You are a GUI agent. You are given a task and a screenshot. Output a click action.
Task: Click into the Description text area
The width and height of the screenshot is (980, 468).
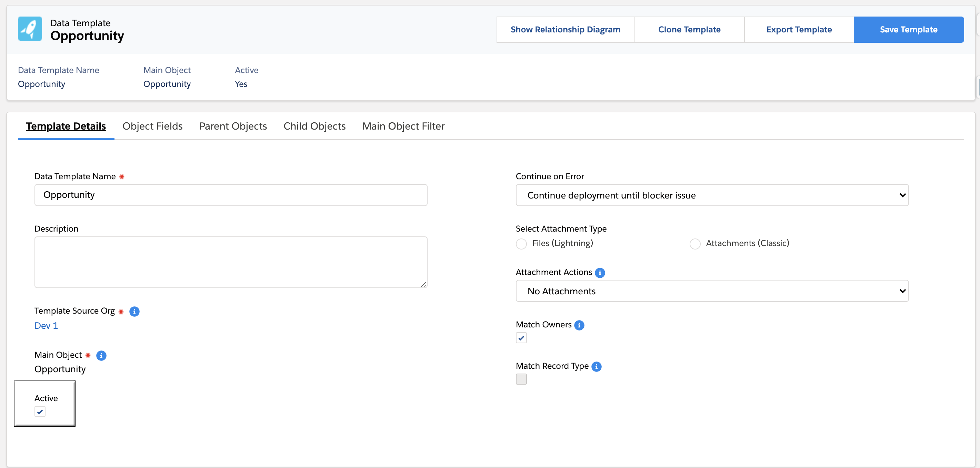[231, 262]
